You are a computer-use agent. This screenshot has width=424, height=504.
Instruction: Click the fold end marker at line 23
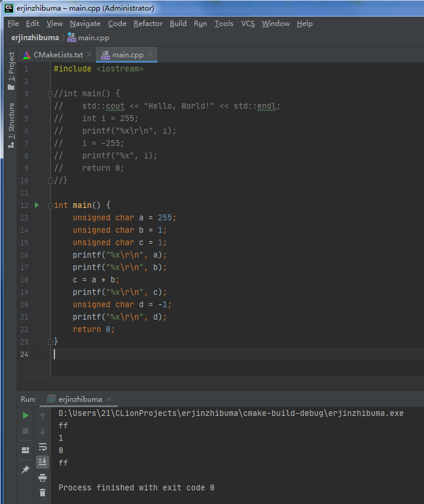(50, 342)
